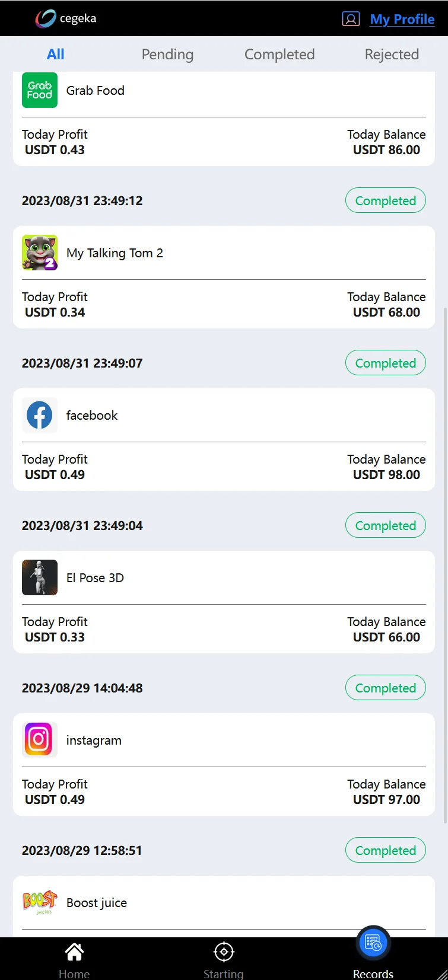Switch to the All tab
Screen dimensions: 448x980
[55, 55]
